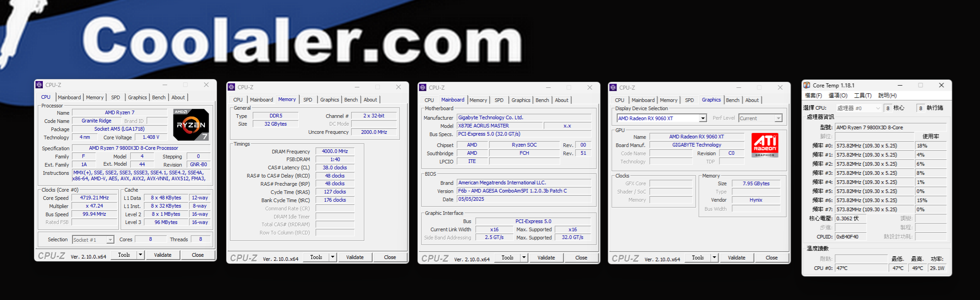Image resolution: width=980 pixels, height=300 pixels.
Task: Click the CAS# Latency value 38.0 clocks
Action: pos(335,168)
